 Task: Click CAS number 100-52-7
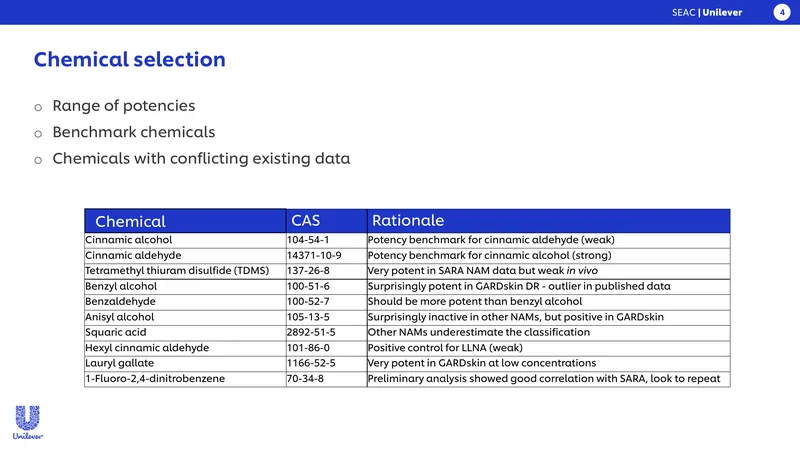[x=308, y=302]
